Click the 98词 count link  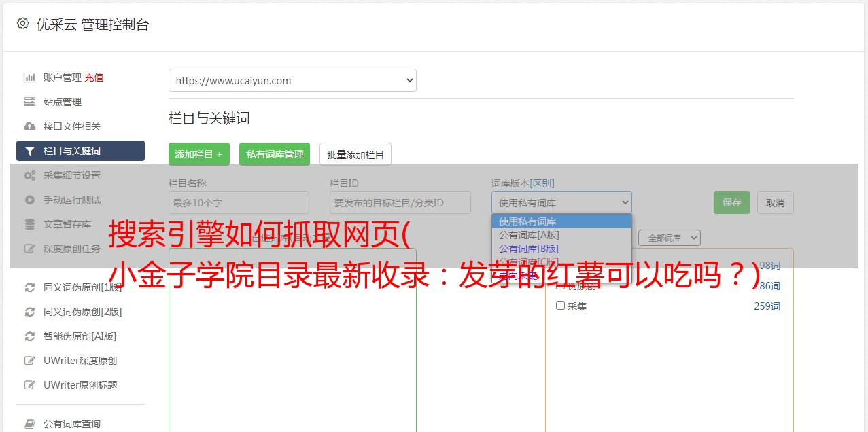(x=769, y=266)
